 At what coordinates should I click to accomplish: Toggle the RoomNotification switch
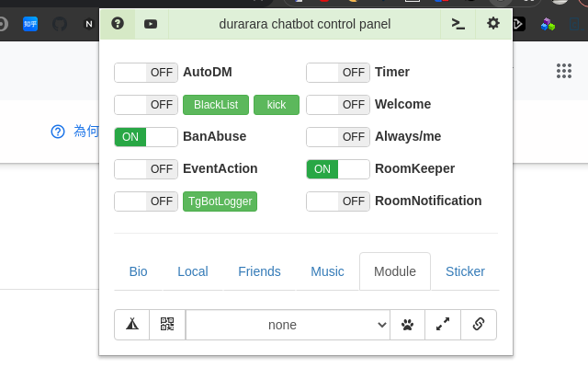338,201
